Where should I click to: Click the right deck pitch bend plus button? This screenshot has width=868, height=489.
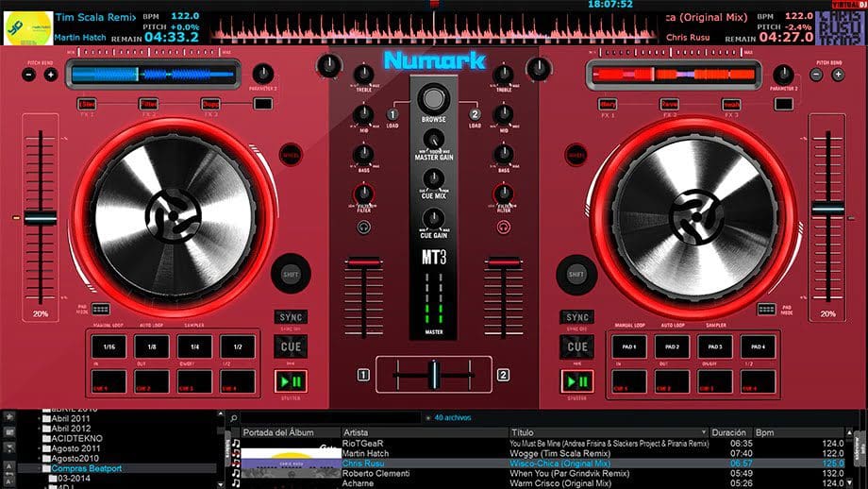tap(838, 75)
